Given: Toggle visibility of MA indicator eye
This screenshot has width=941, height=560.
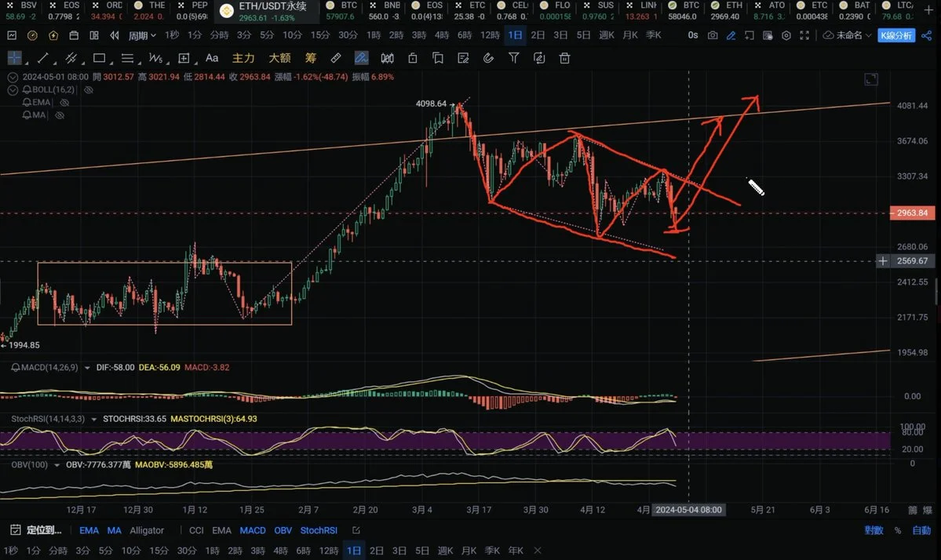Looking at the screenshot, I should (x=60, y=115).
